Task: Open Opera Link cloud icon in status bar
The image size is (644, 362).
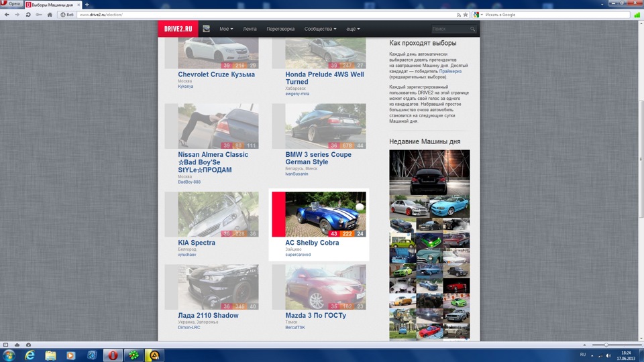Action: click(x=17, y=345)
